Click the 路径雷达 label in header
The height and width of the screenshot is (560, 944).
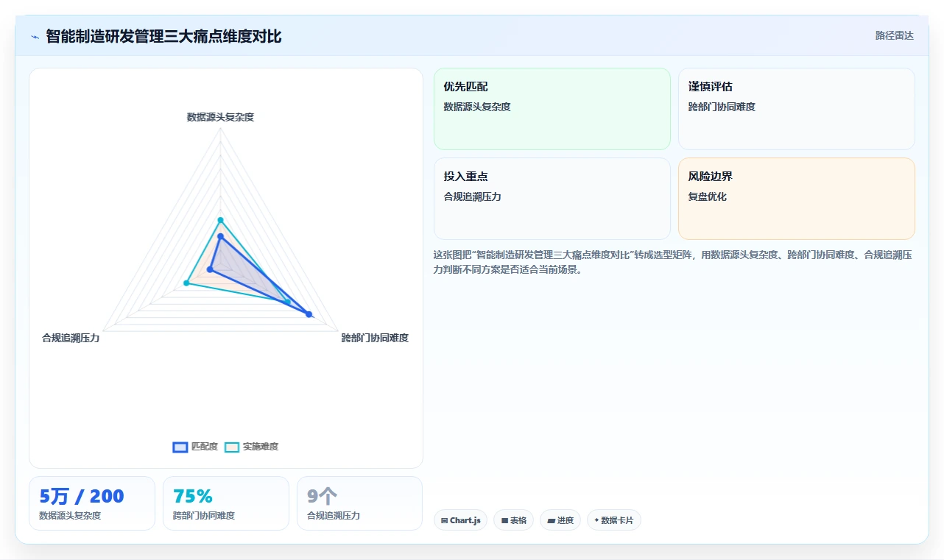pos(894,35)
